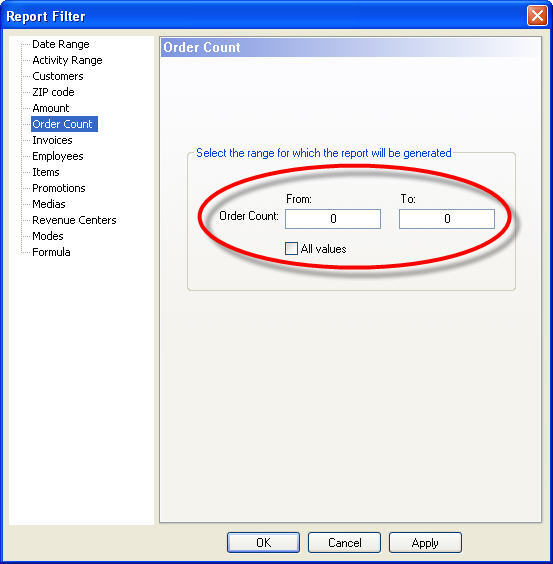The height and width of the screenshot is (564, 553).
Task: Select Date Range in filter tree
Action: point(61,44)
